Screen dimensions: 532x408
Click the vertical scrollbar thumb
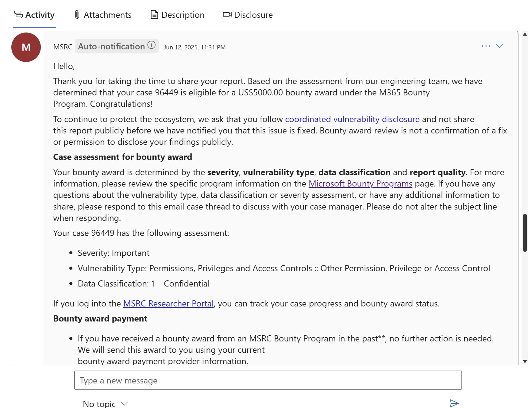525,233
